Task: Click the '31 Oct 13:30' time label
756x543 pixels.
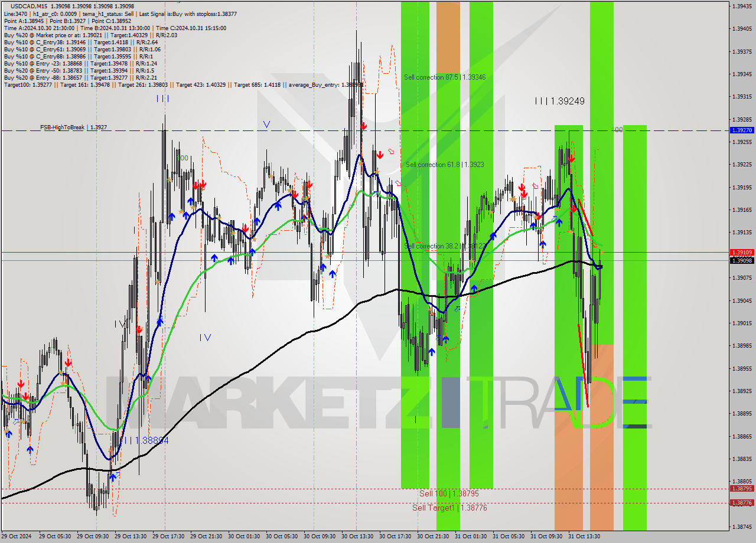Action: point(585,537)
